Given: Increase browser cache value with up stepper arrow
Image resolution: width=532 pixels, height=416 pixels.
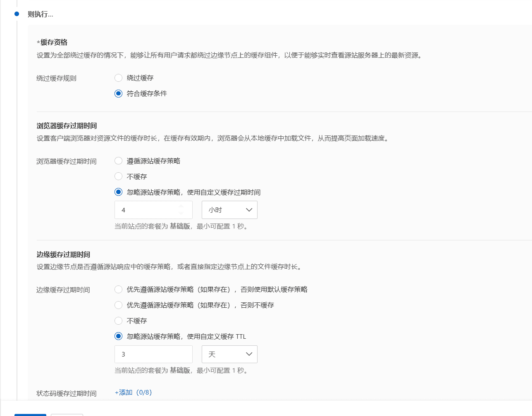Looking at the screenshot, I should coord(181,206).
